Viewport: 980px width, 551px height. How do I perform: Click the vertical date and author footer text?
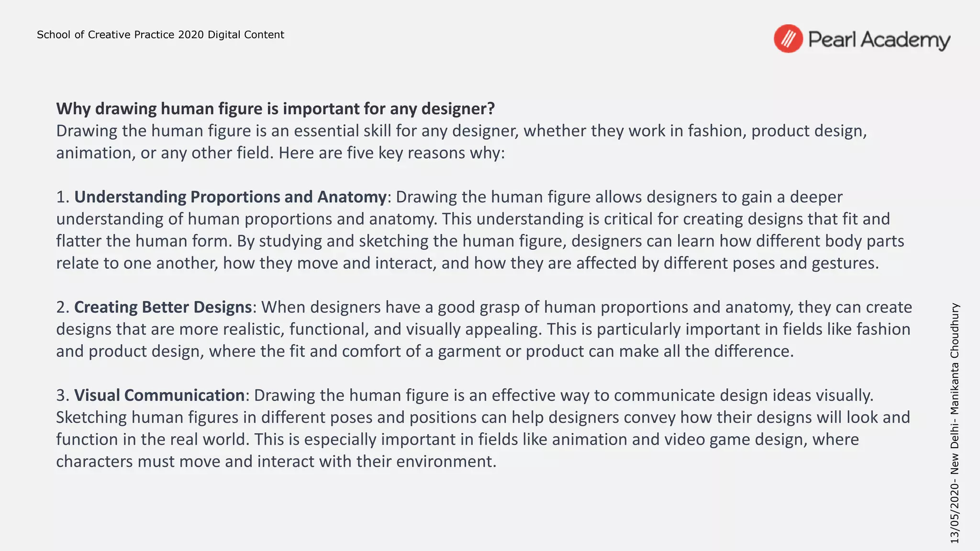(x=955, y=423)
